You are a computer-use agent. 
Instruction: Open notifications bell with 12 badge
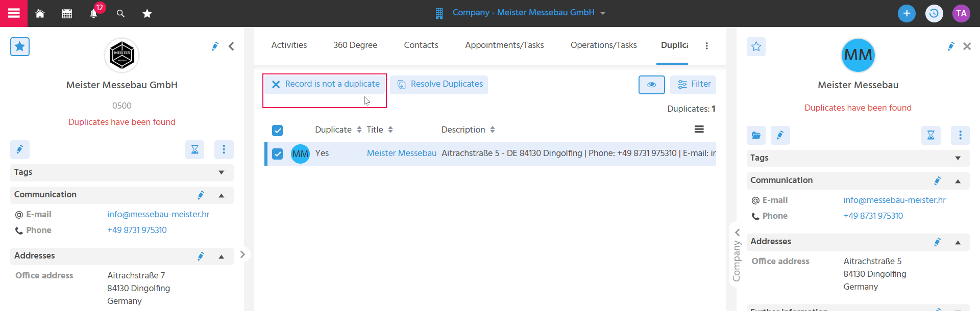click(94, 13)
